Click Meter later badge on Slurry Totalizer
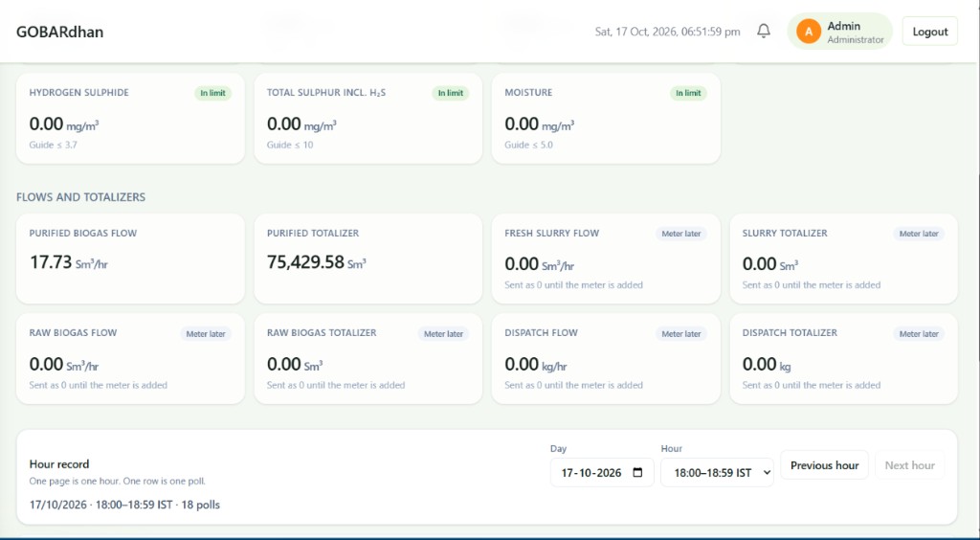Viewport: 980px width, 540px height. [919, 234]
